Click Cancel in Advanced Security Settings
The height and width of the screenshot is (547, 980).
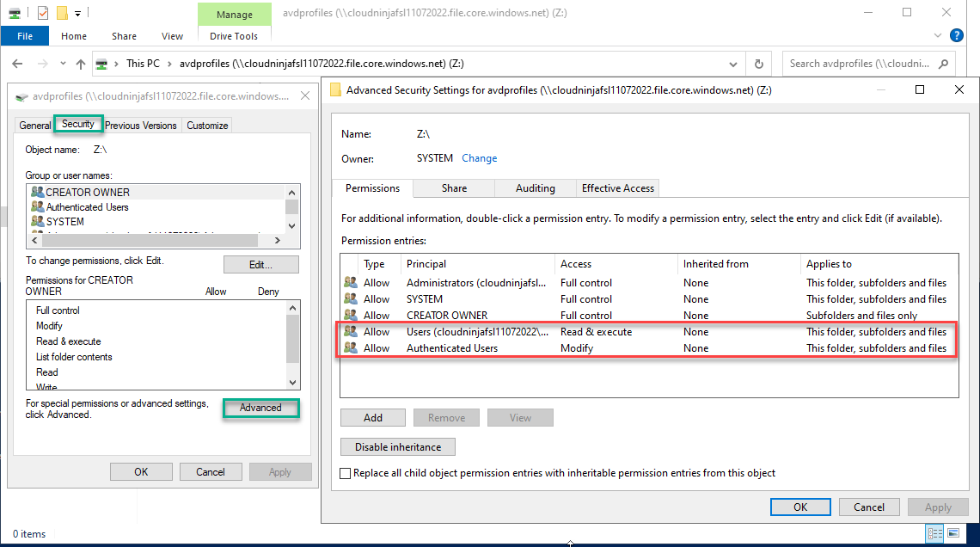[869, 507]
